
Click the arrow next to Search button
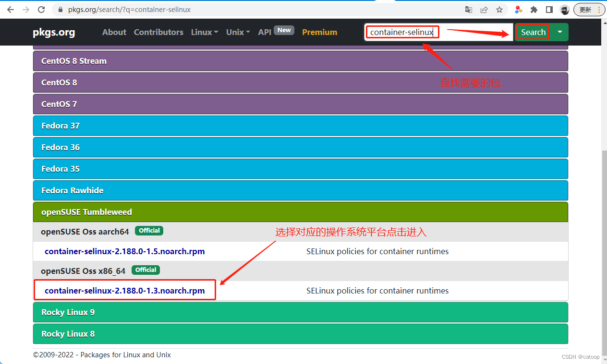pyautogui.click(x=560, y=32)
